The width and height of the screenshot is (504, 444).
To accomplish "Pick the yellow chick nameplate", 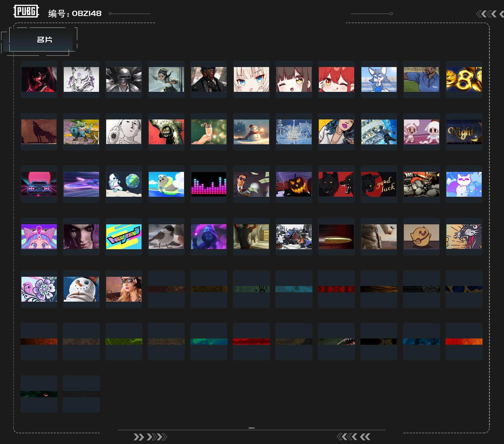I will tap(422, 237).
